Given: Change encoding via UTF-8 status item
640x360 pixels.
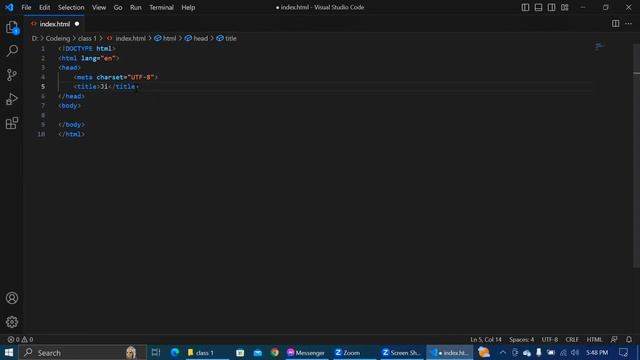Looking at the screenshot, I should 549,340.
